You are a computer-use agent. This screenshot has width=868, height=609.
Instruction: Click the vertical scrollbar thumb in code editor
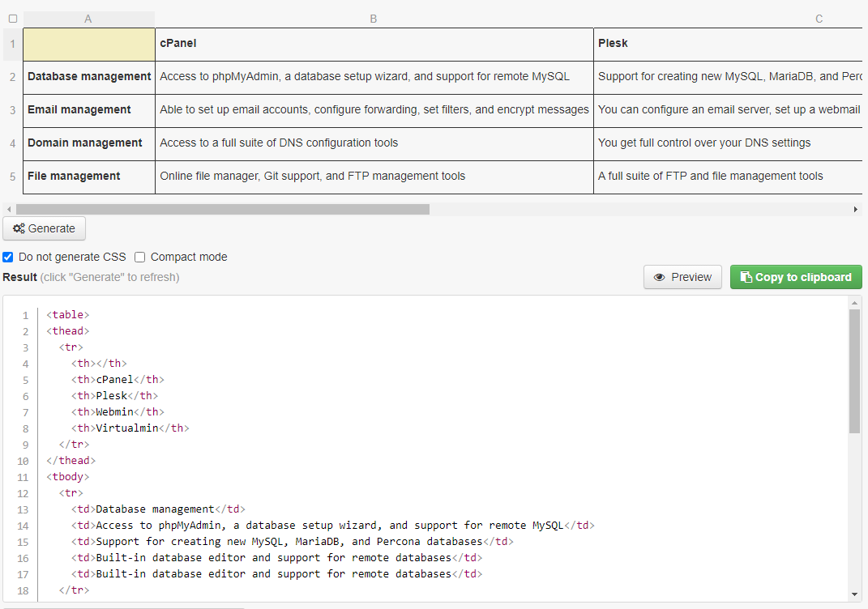tap(855, 370)
